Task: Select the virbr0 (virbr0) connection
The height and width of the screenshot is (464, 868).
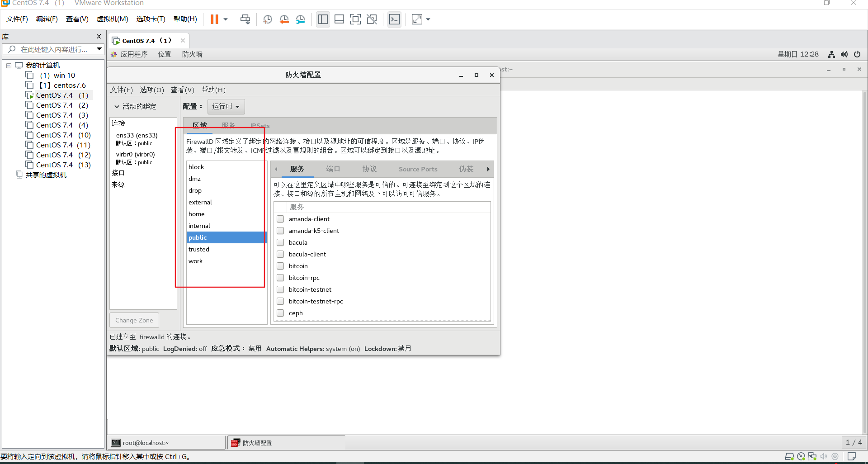Action: click(136, 158)
